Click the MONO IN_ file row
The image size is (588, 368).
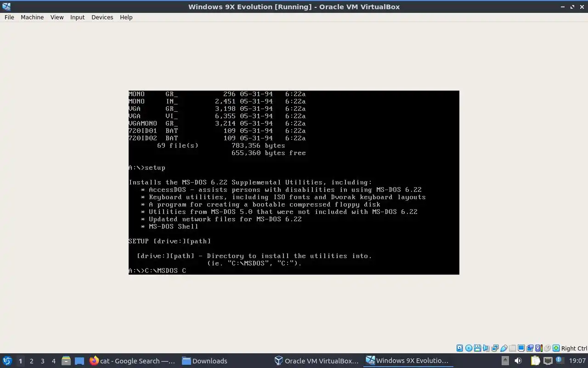point(217,101)
